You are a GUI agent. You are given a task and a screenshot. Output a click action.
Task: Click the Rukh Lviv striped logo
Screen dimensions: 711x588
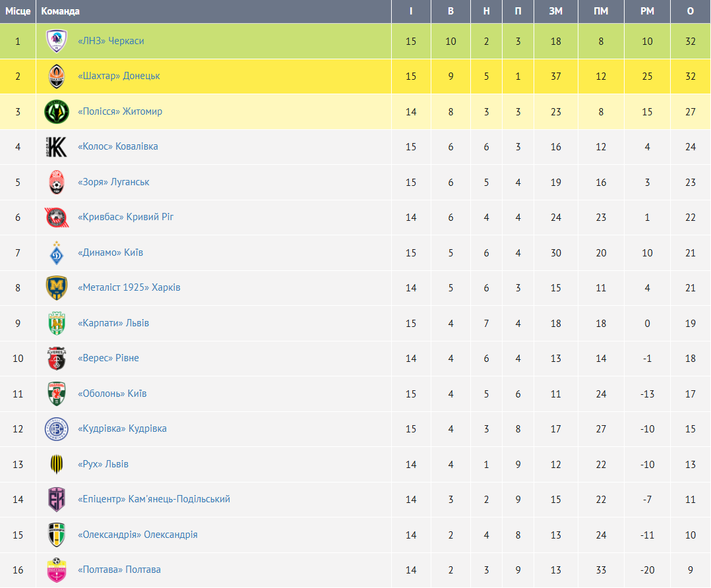(x=56, y=464)
